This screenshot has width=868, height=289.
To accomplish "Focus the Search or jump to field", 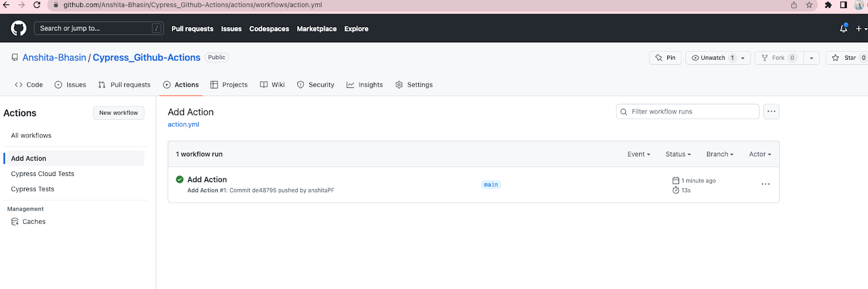I will click(99, 28).
